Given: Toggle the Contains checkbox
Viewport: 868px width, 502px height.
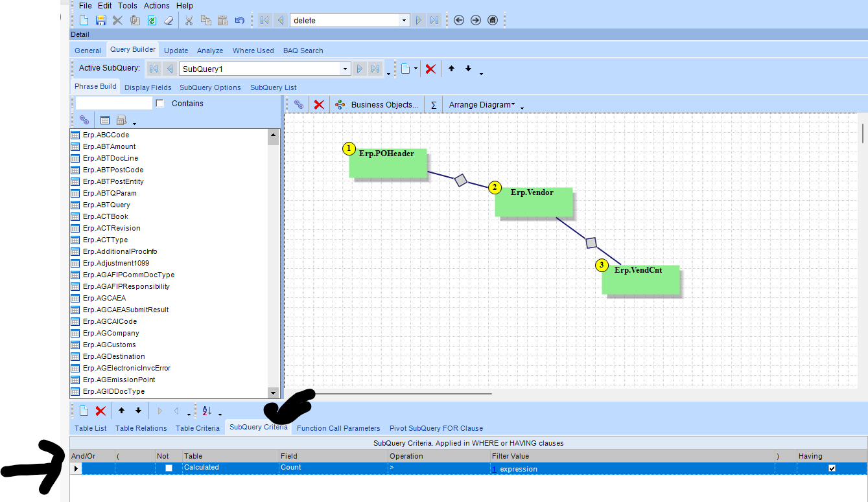Looking at the screenshot, I should pyautogui.click(x=160, y=104).
